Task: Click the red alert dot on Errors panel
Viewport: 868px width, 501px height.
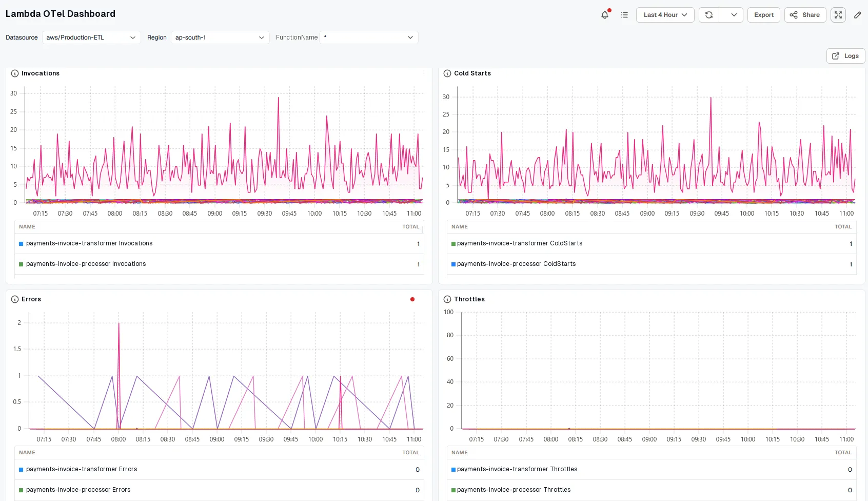Action: tap(412, 299)
